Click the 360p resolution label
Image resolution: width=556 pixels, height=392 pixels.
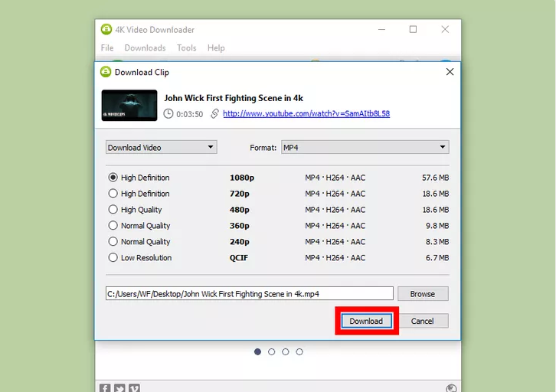(240, 226)
